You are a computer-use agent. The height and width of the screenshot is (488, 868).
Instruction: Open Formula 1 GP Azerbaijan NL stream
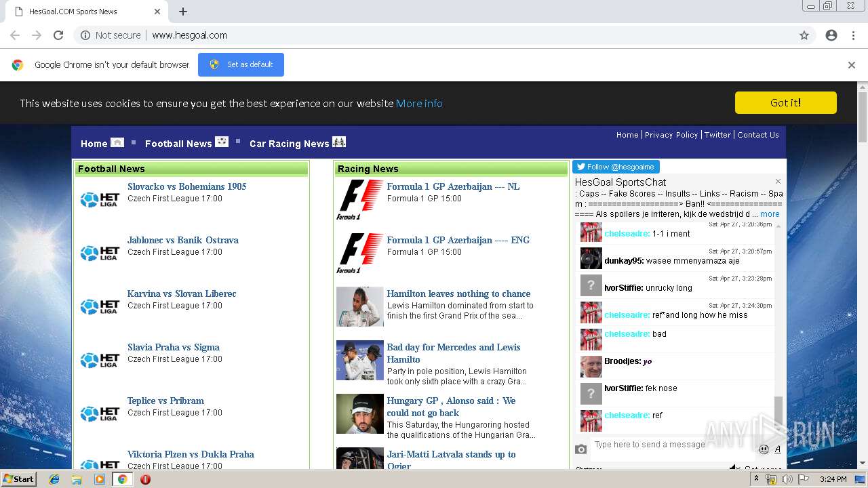click(x=453, y=186)
